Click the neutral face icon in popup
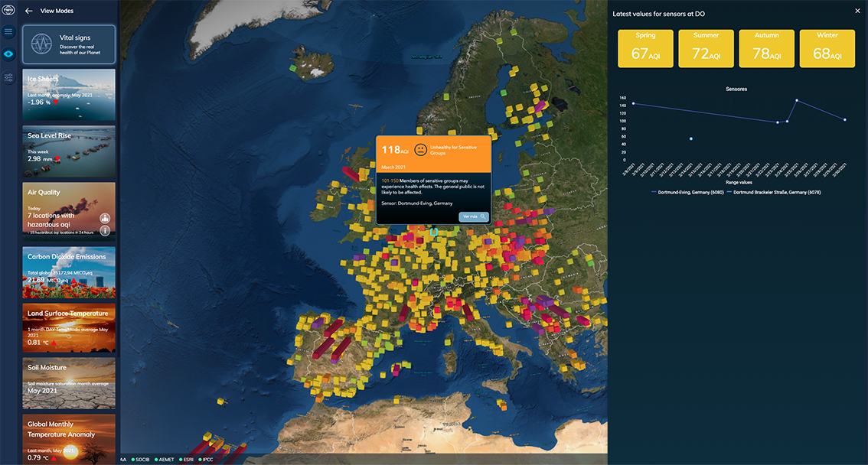 (x=421, y=150)
